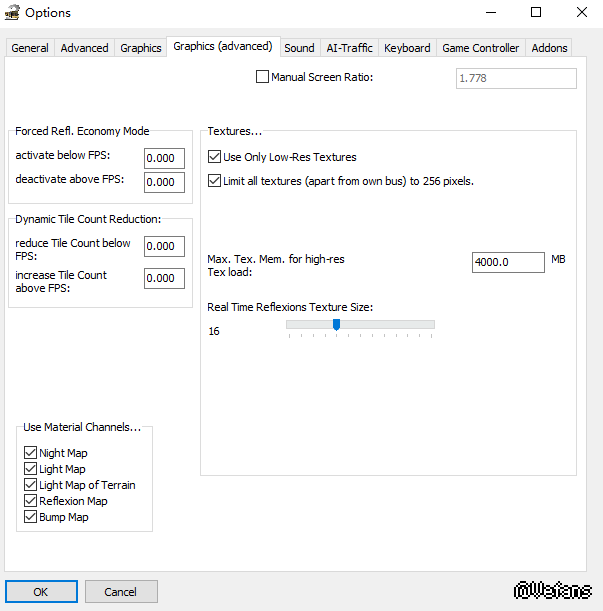Enable the Manual Screen Ratio checkbox

(x=263, y=77)
